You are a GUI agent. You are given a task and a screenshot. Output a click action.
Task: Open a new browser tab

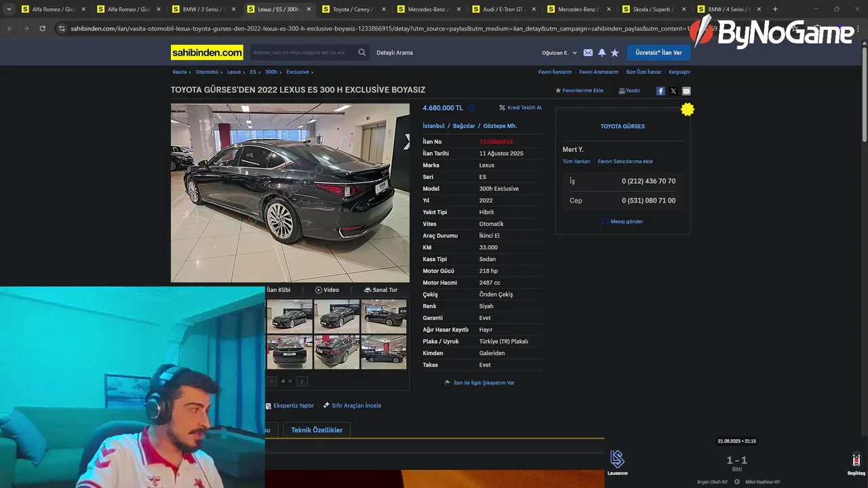coord(775,9)
